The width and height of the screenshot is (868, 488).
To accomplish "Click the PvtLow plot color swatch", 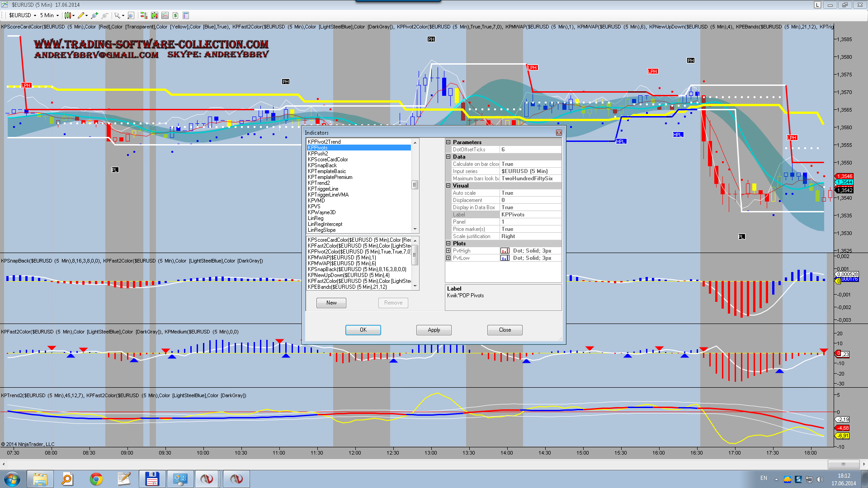I will coord(505,258).
